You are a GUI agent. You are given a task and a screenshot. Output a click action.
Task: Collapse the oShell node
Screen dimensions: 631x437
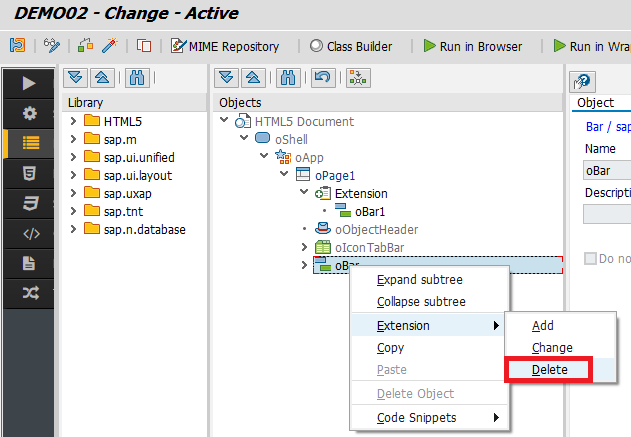click(x=244, y=138)
